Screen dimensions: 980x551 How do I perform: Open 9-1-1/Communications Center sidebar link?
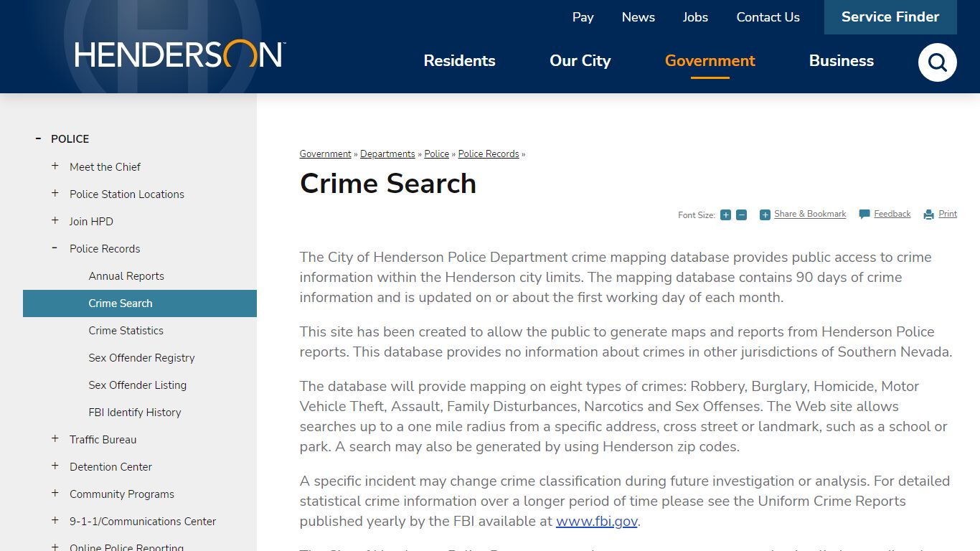[143, 522]
